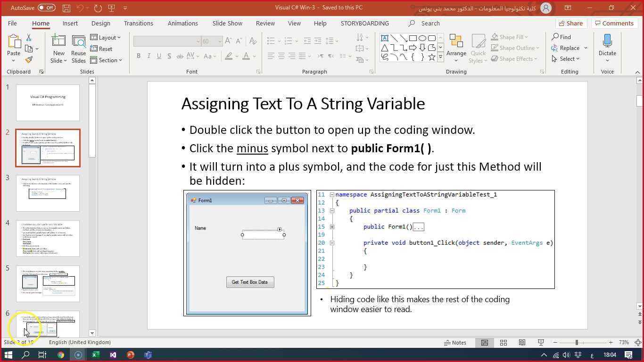Open the Shape Effects dropdown

[x=514, y=59]
